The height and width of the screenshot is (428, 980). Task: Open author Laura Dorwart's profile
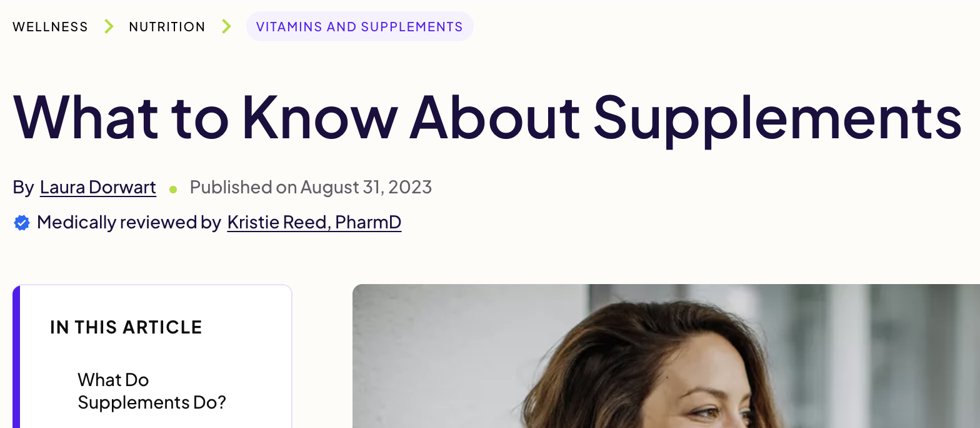coord(98,187)
